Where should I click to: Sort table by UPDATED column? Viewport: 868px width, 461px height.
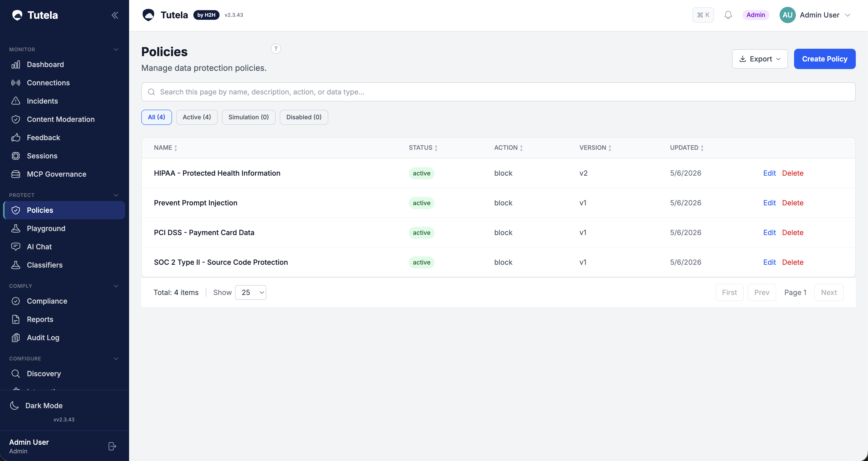[x=687, y=148]
